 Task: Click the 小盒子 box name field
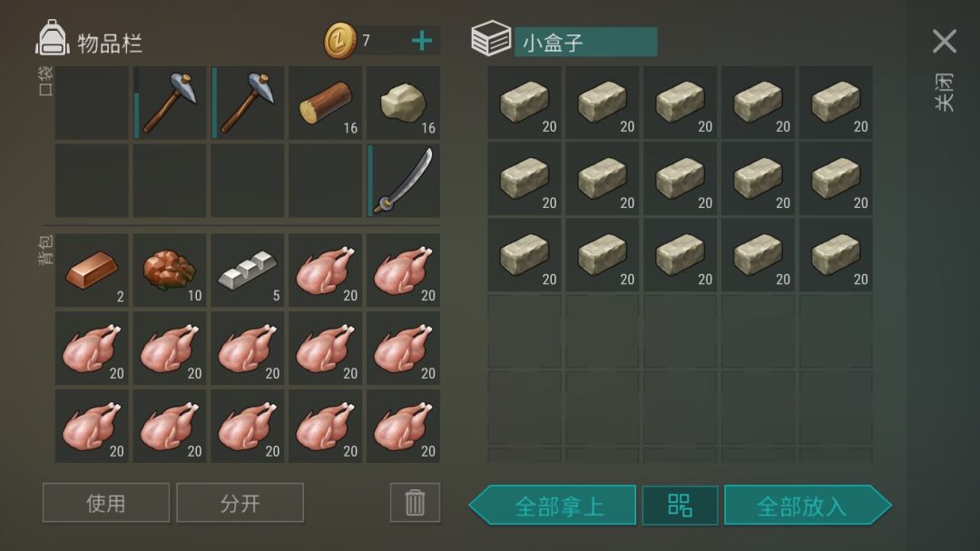[x=585, y=42]
